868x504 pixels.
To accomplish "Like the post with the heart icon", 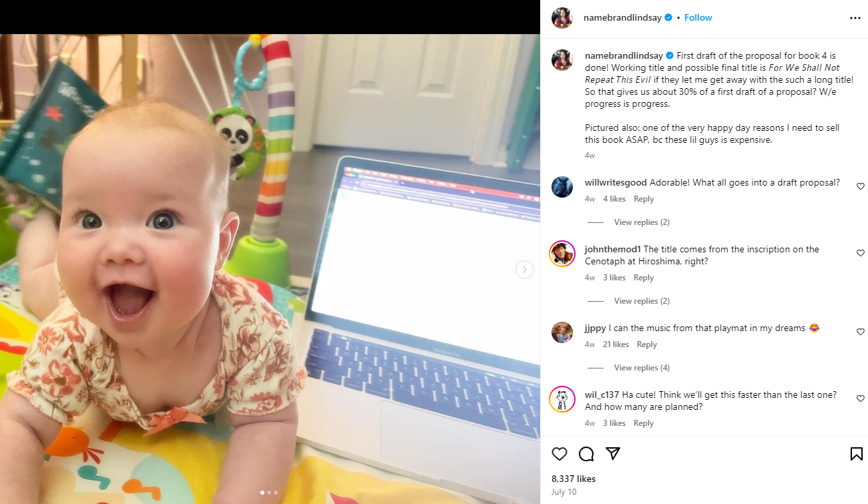I will (x=560, y=454).
